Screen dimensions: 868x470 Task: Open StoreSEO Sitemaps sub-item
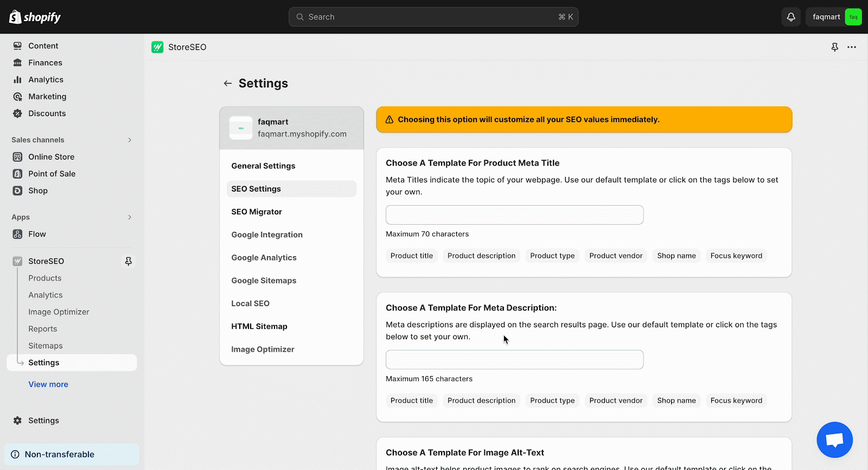(x=46, y=346)
